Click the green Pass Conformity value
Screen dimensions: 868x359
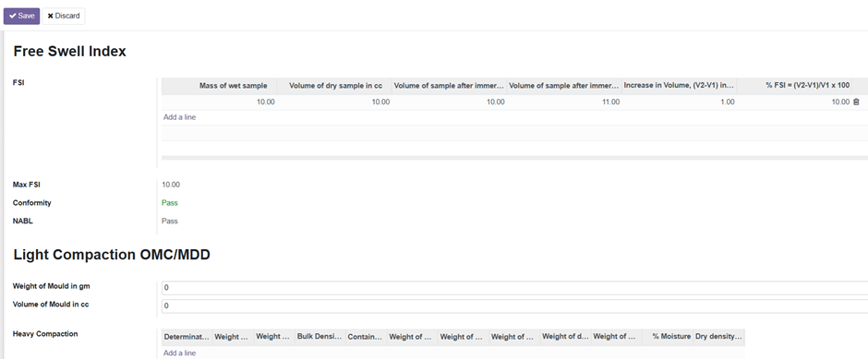pyautogui.click(x=169, y=203)
